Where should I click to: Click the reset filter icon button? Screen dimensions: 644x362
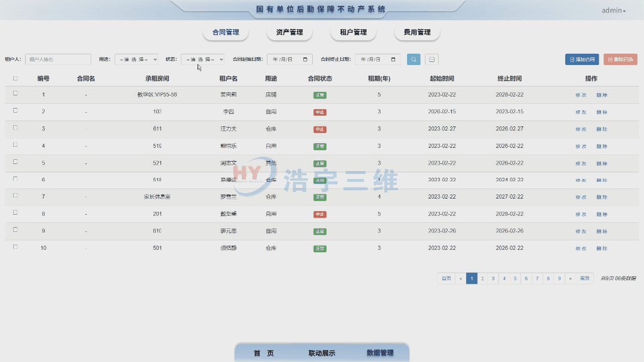[432, 60]
